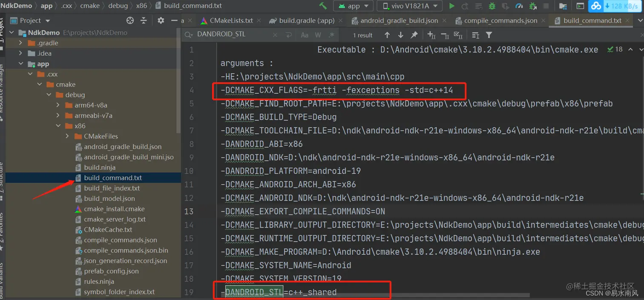Click cmake breadcrumb in navigation bar

pos(90,6)
